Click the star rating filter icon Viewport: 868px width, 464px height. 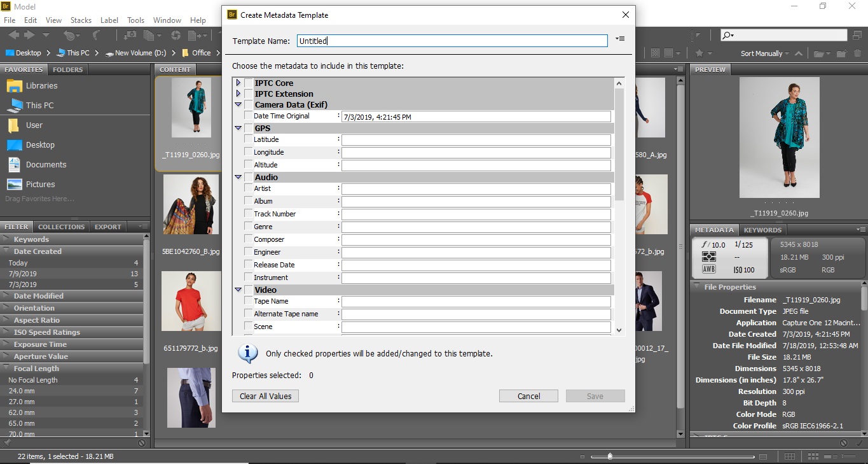coord(700,52)
